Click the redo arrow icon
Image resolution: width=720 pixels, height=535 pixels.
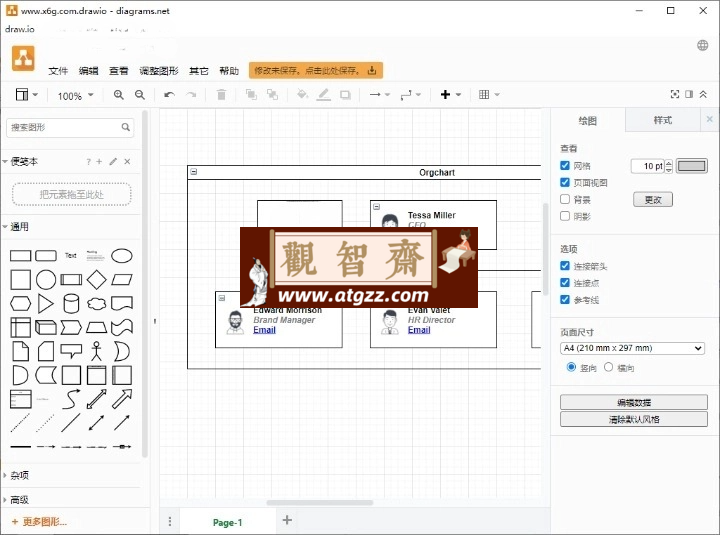(x=191, y=95)
